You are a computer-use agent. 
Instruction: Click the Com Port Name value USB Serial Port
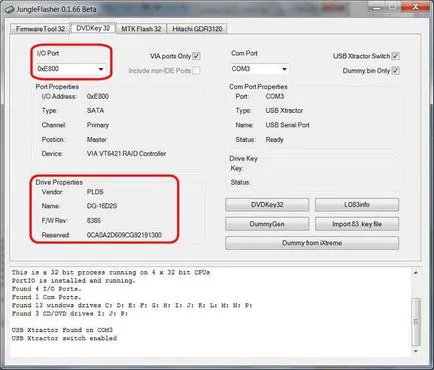click(287, 125)
